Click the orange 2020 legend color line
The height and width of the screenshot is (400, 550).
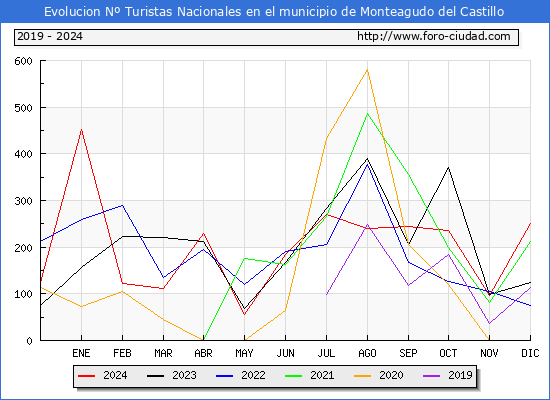click(x=363, y=376)
